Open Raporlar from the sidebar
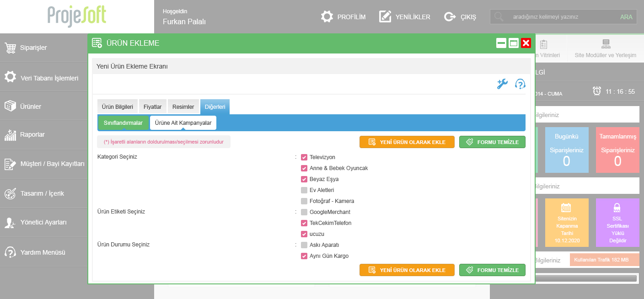Image resolution: width=644 pixels, height=299 pixels. pos(32,135)
